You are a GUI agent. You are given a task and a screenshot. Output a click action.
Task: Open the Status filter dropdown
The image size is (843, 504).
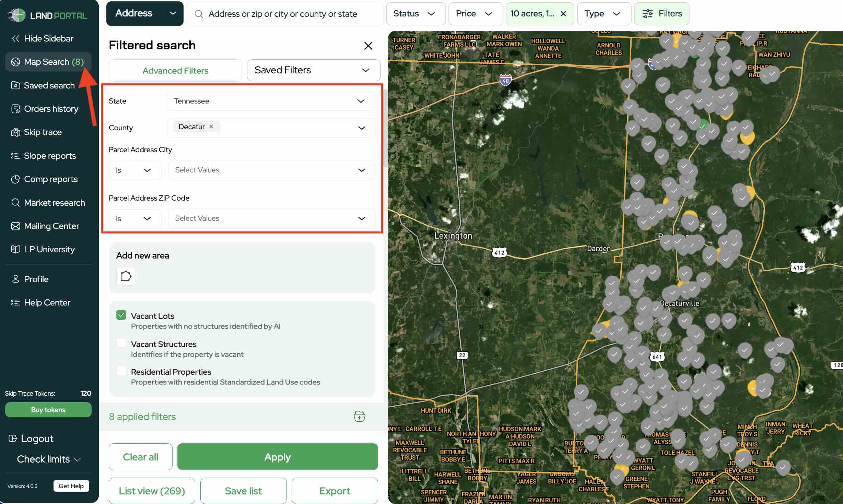[x=415, y=14]
